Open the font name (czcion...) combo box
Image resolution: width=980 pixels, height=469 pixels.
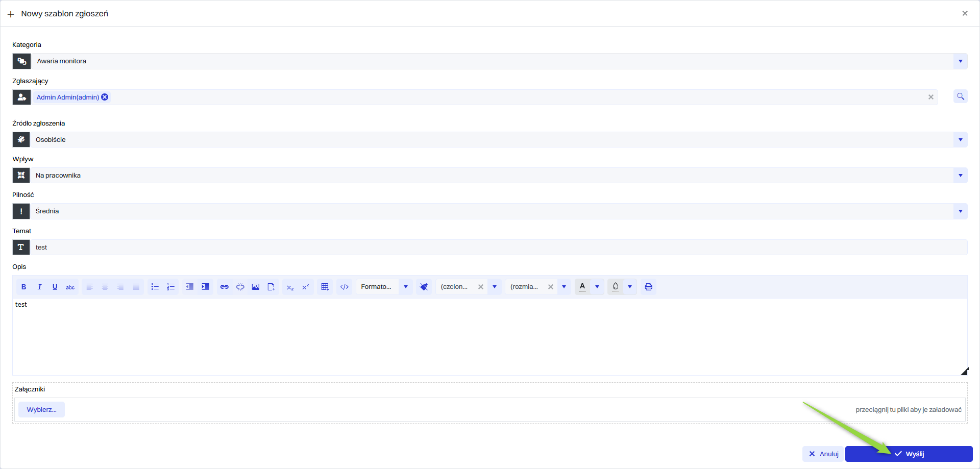pyautogui.click(x=495, y=287)
